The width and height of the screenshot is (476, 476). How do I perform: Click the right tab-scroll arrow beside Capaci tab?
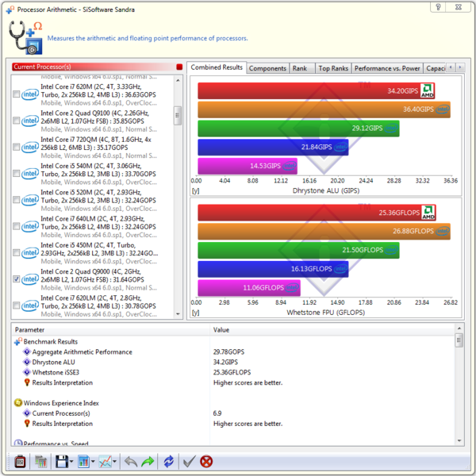pos(460,67)
